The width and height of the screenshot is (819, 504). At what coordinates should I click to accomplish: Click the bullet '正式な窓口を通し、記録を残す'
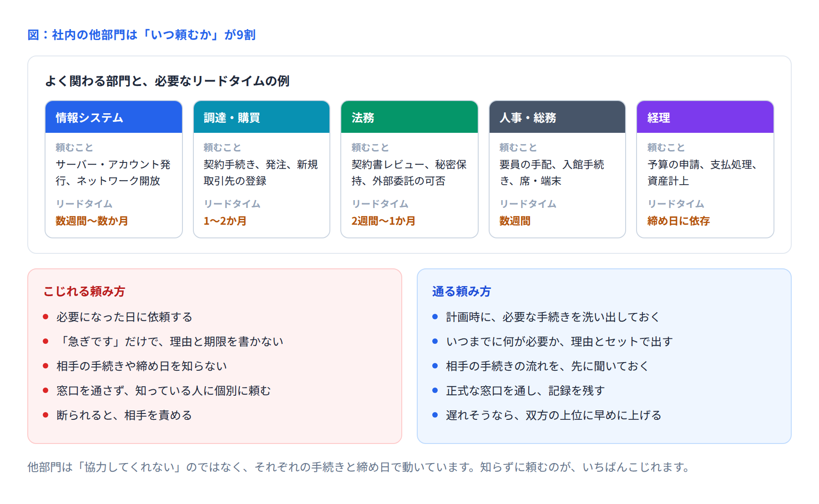point(526,391)
